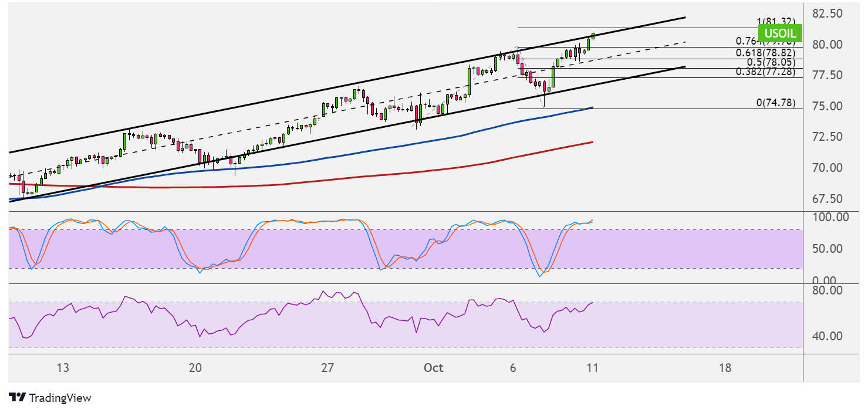Select the Fibonacci 1(81.32) level label

pos(776,22)
